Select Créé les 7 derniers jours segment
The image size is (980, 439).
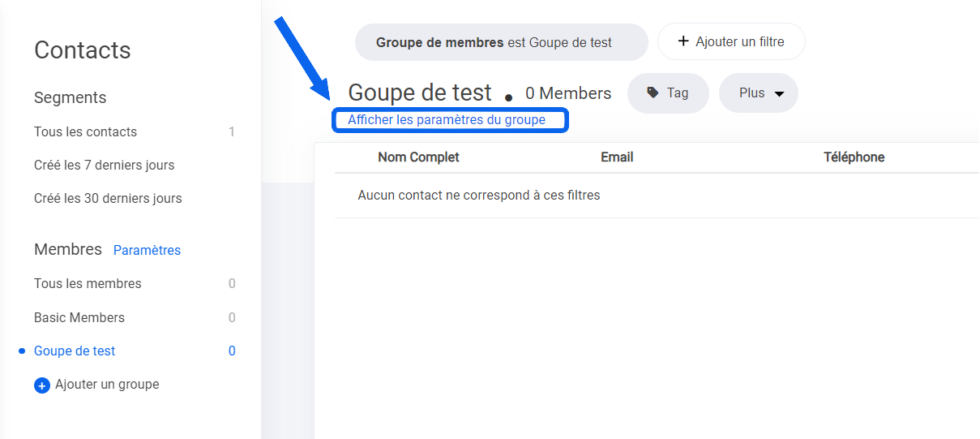click(x=104, y=165)
